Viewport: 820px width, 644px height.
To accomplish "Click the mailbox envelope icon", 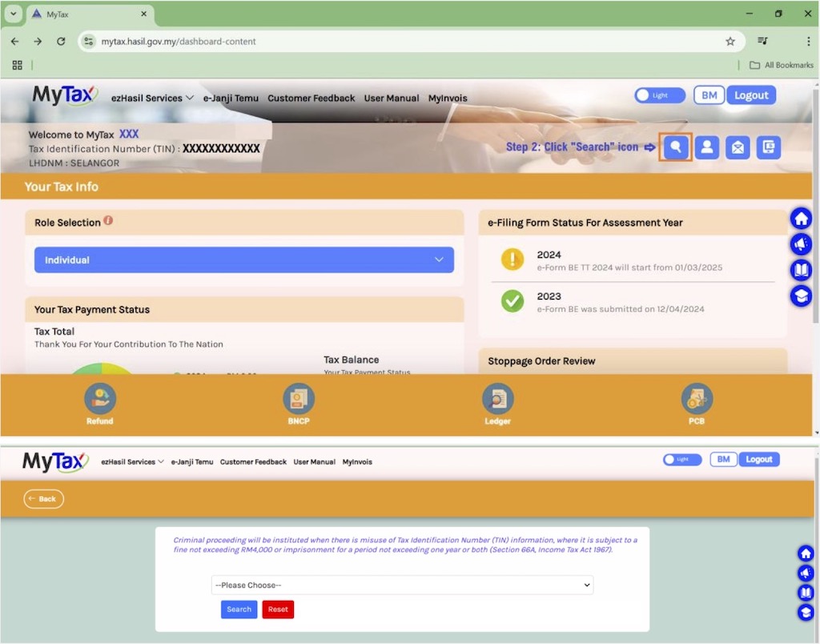I will pos(738,147).
